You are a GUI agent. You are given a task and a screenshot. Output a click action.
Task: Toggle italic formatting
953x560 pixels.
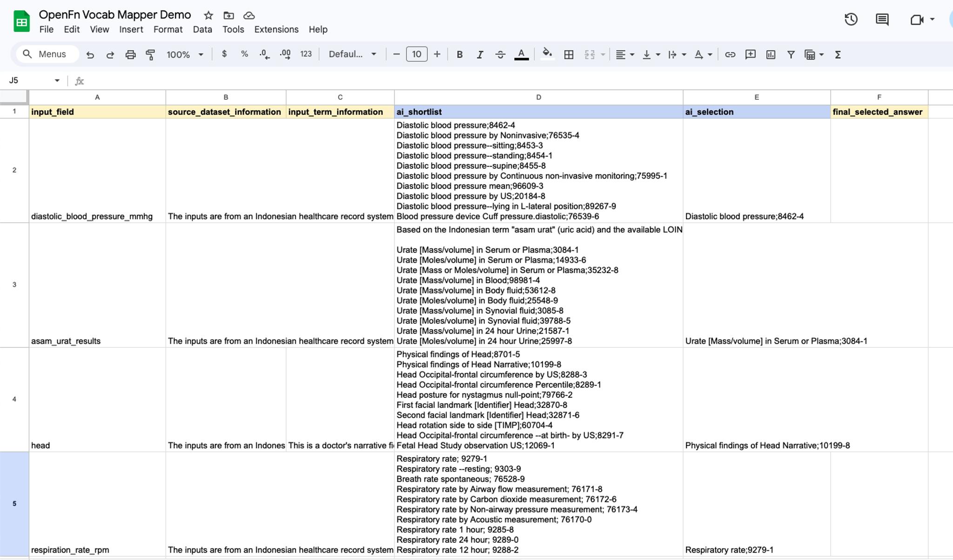[480, 54]
